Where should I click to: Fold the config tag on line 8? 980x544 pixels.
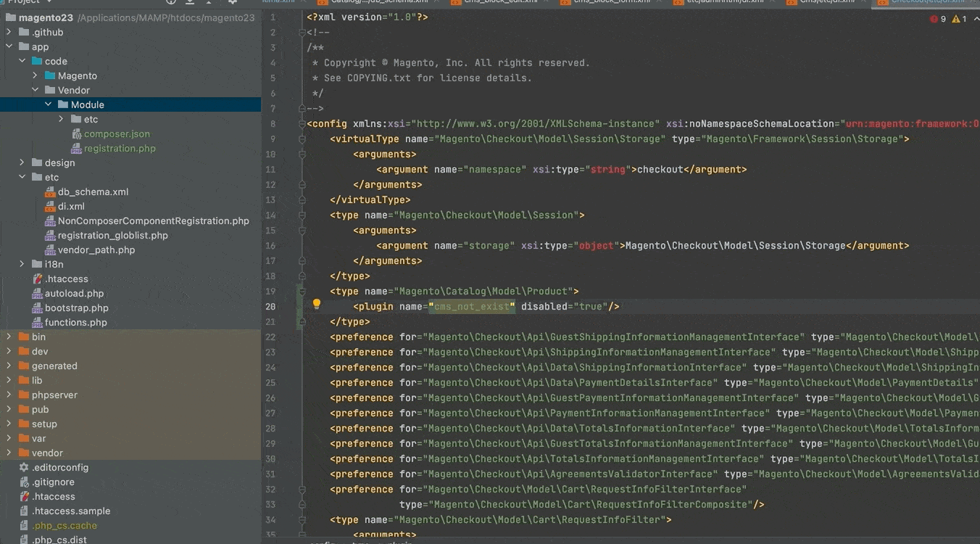click(x=302, y=124)
